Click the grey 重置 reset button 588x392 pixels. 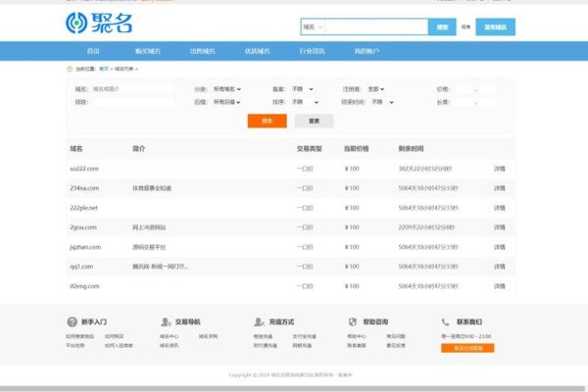(314, 121)
